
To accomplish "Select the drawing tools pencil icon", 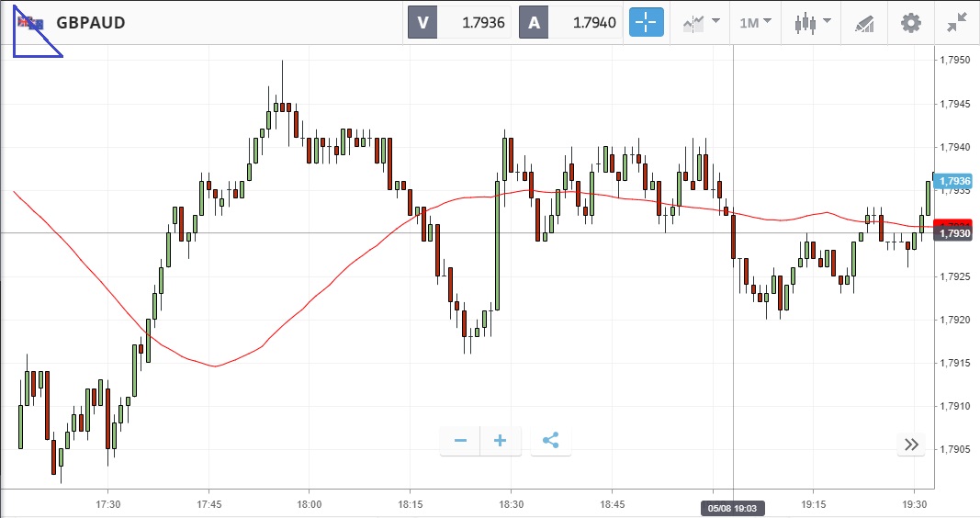I will tap(863, 23).
